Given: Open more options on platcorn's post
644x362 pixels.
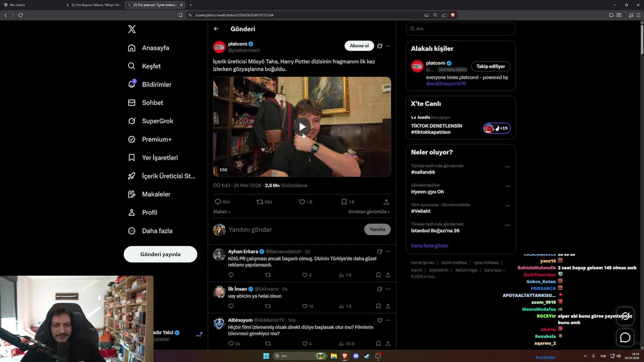Looking at the screenshot, I should point(388,46).
